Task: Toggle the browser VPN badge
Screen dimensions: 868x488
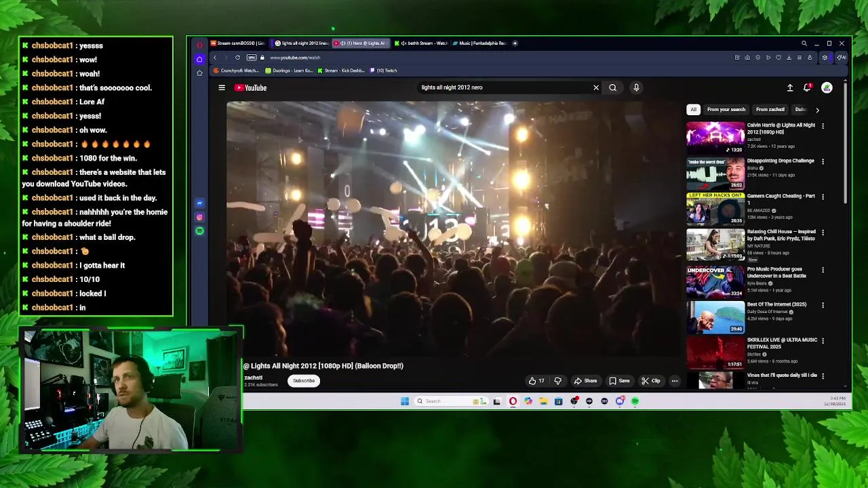Action: point(251,58)
